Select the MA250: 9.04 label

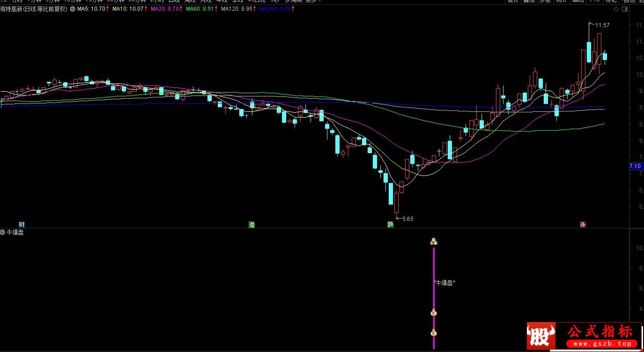[275, 9]
